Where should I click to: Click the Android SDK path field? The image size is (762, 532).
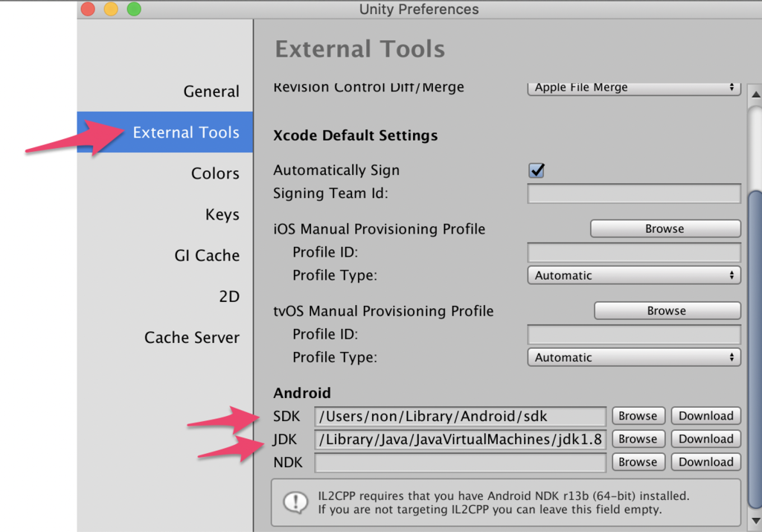point(460,417)
